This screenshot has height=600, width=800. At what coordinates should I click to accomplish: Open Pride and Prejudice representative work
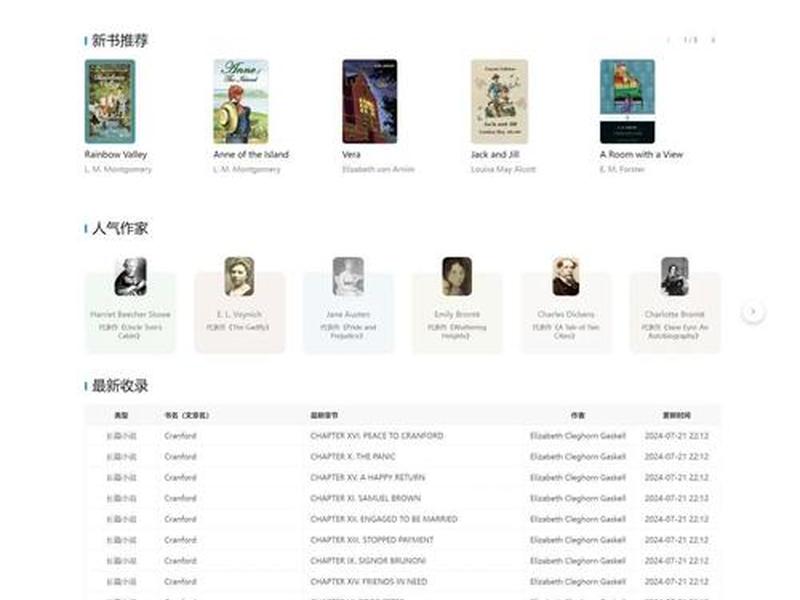point(348,331)
